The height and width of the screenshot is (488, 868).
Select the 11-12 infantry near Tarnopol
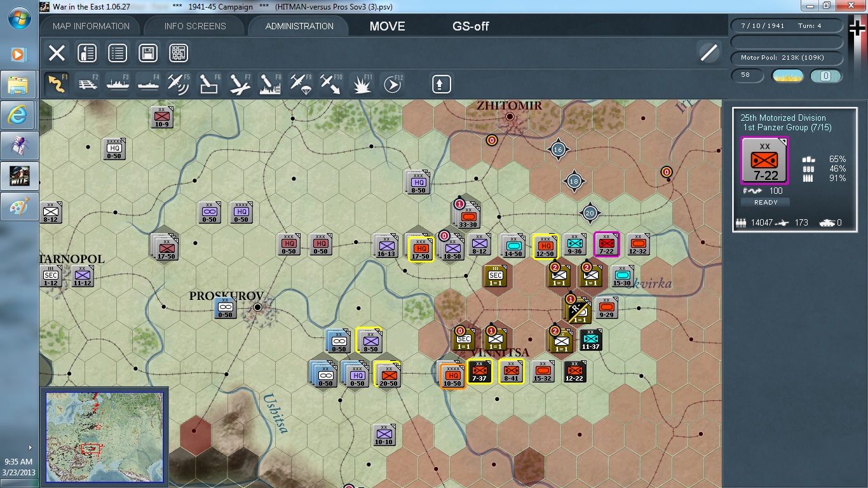(82, 276)
